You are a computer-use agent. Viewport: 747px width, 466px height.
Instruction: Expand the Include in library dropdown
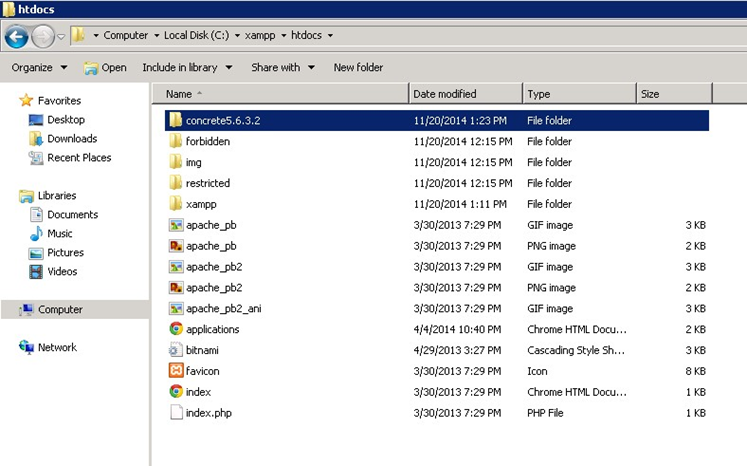point(186,68)
